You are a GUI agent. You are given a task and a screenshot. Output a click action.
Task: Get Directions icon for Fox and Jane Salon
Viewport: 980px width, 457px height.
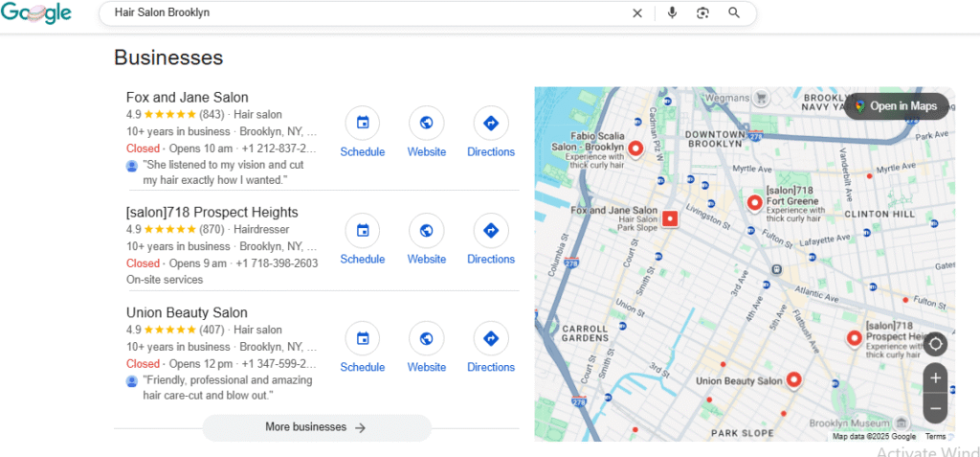[x=491, y=123]
